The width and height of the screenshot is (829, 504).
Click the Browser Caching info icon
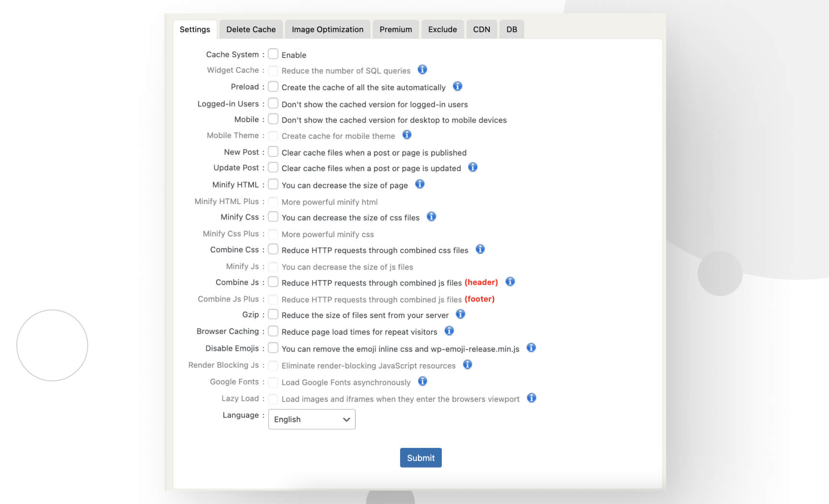click(x=449, y=331)
